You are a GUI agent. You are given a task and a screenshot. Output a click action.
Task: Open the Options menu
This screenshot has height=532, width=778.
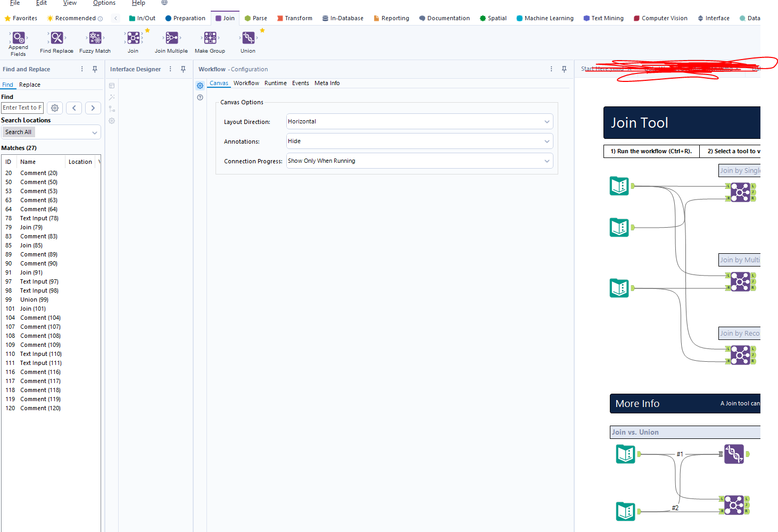tap(104, 3)
